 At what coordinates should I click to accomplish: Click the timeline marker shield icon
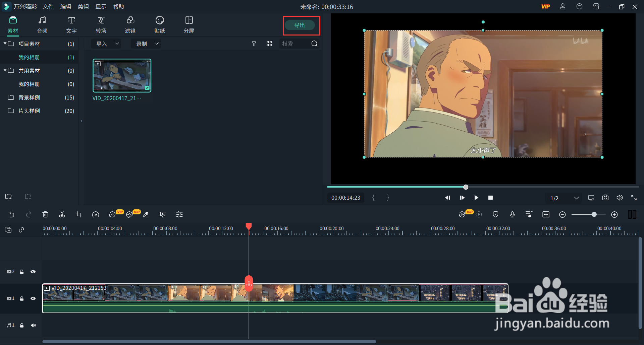coord(495,214)
